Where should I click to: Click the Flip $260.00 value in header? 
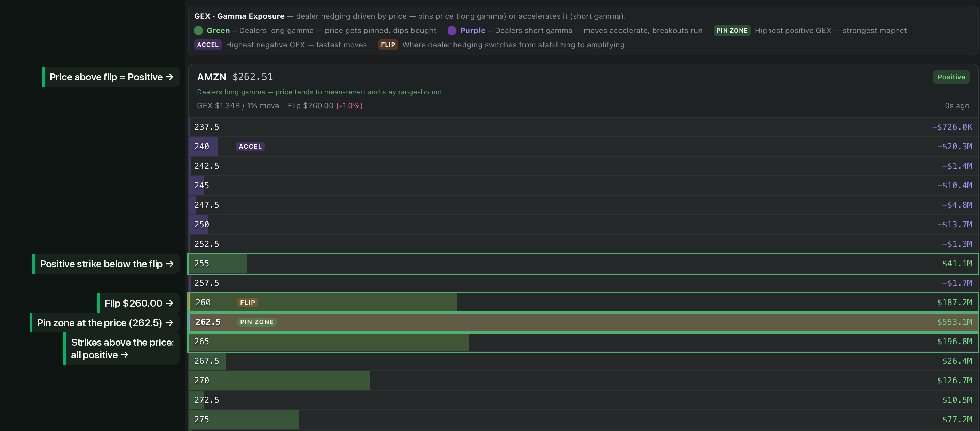[x=310, y=105]
